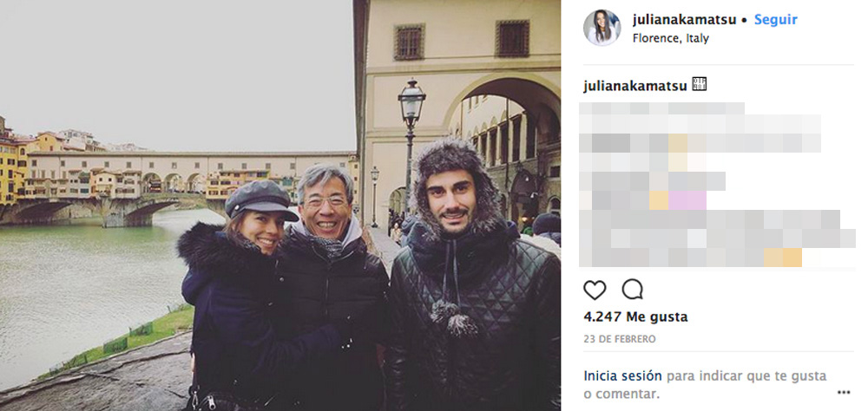Click julianakamatsu username in the caption
The height and width of the screenshot is (411, 868).
pos(635,85)
